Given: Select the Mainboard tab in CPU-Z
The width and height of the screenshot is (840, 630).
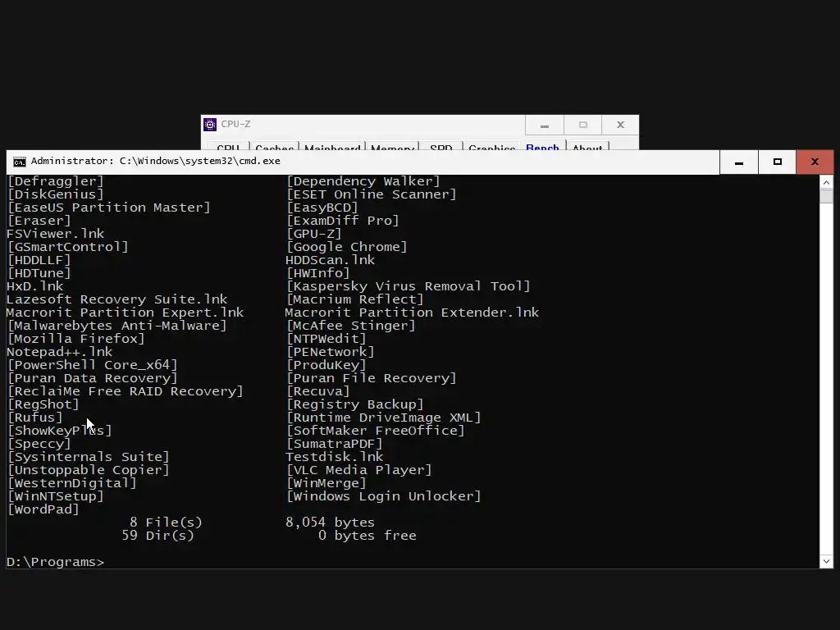Looking at the screenshot, I should 332,148.
